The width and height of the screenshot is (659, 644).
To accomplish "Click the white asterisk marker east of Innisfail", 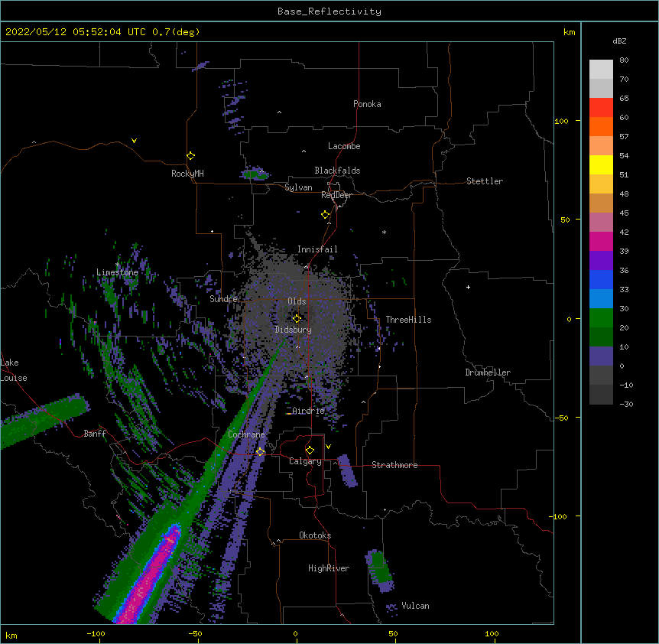I will coord(384,232).
